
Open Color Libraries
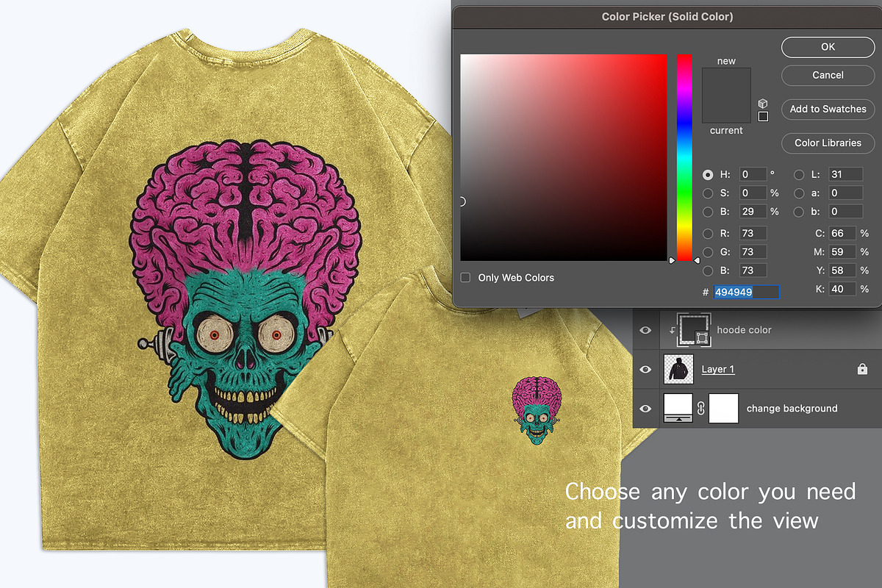[828, 143]
